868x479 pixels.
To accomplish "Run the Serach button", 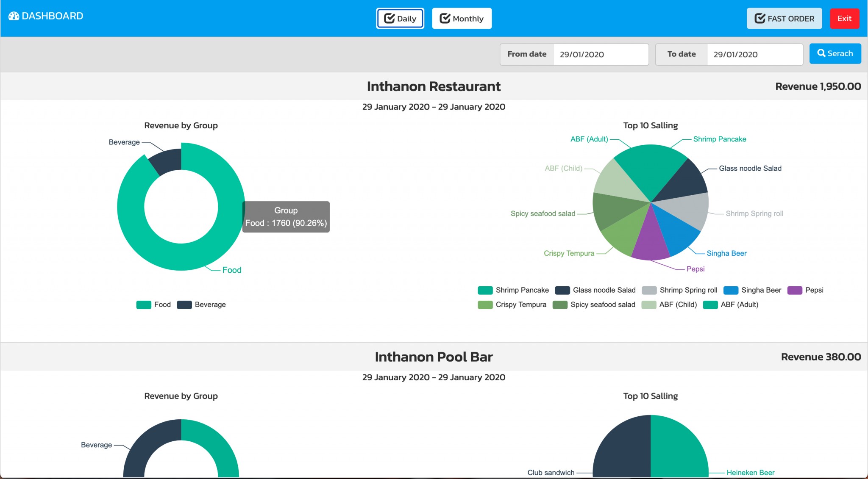I will click(x=835, y=53).
